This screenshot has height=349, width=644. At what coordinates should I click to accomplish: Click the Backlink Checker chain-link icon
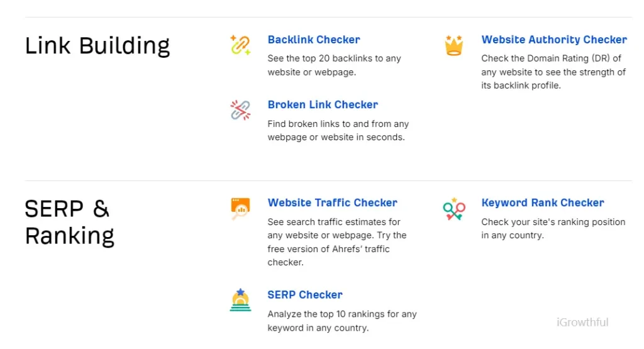240,45
